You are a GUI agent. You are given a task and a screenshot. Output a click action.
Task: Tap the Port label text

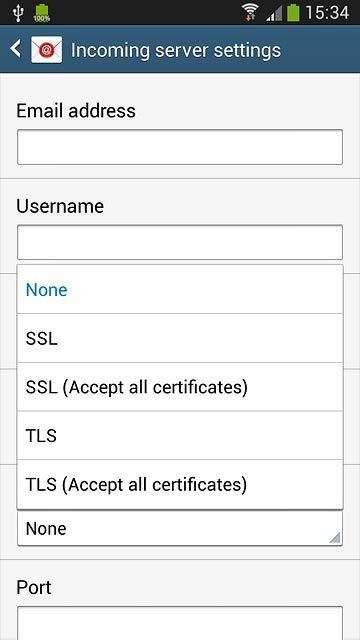(x=34, y=587)
